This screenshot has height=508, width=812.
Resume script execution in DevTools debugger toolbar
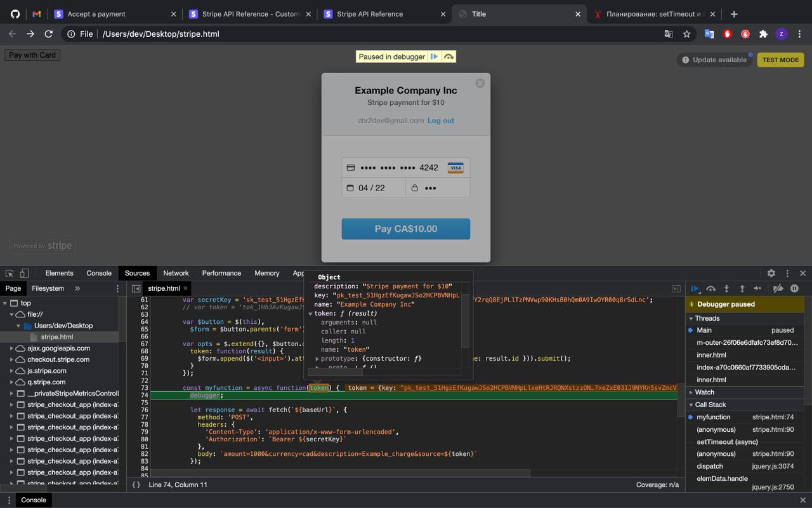pos(695,289)
